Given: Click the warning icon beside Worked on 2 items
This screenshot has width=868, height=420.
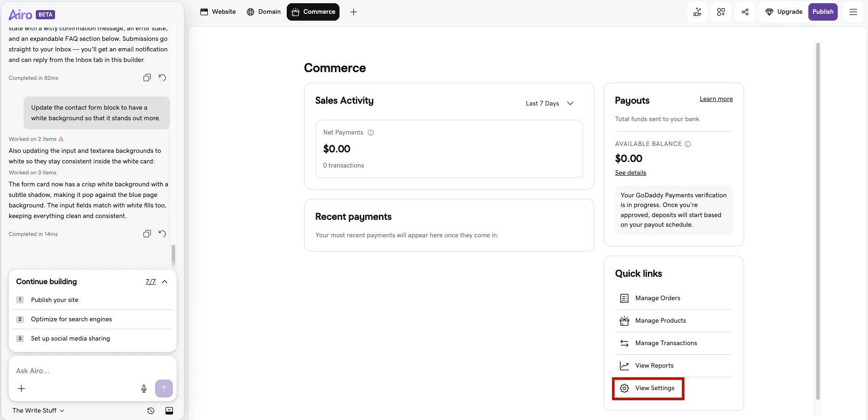Looking at the screenshot, I should tap(61, 139).
